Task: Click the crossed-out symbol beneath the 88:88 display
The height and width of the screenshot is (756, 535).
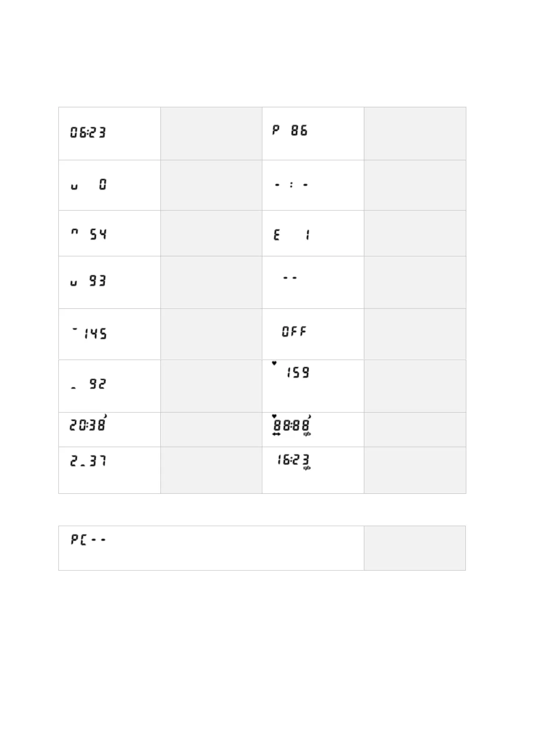Action: [x=307, y=434]
